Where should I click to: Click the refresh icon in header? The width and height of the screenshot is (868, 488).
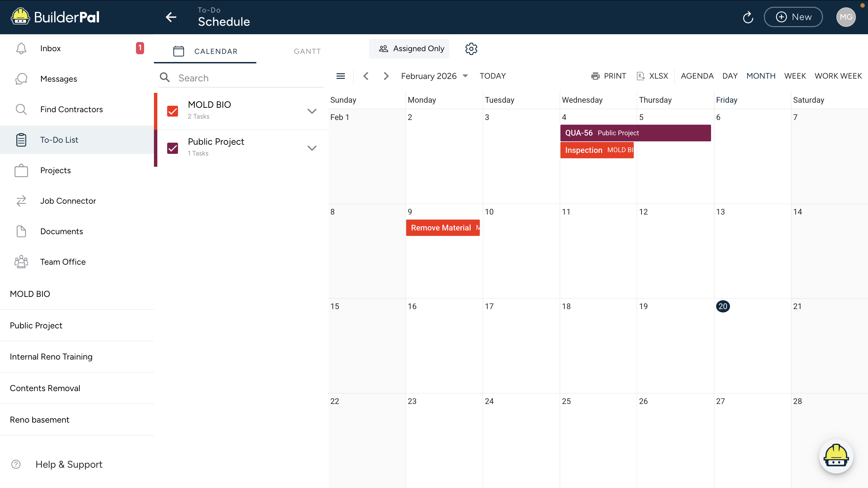tap(748, 17)
